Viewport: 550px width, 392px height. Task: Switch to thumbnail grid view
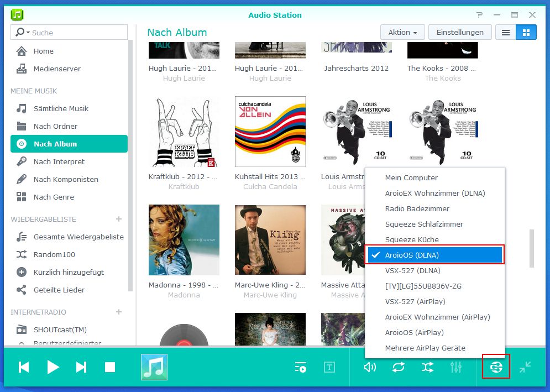[x=526, y=33]
